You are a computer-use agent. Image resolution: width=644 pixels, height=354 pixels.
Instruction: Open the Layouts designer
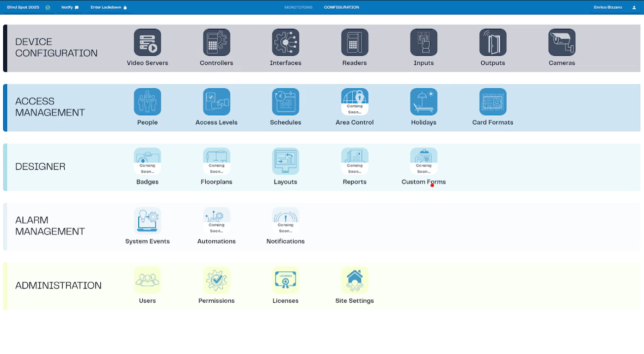pyautogui.click(x=285, y=160)
